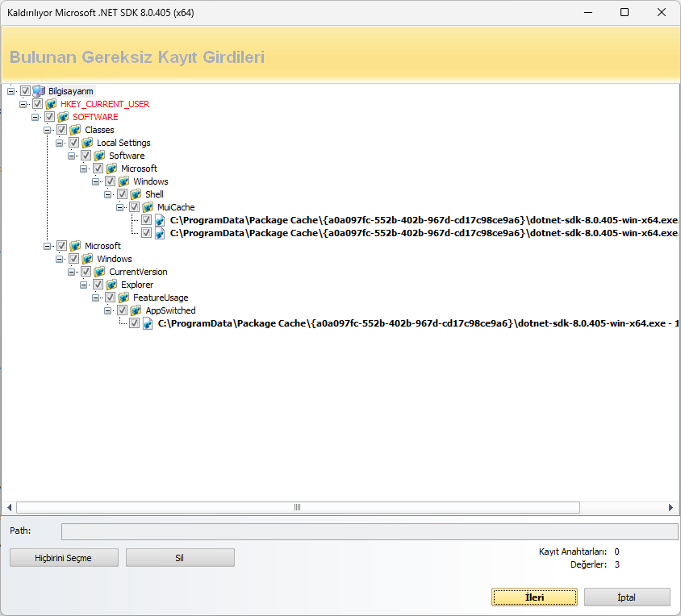
Task: Click the HKEY_CURRENT_USER registry key icon
Action: [x=51, y=104]
